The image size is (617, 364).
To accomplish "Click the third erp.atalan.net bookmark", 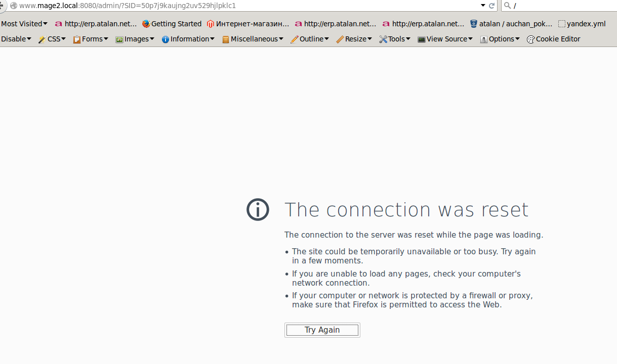I will pos(424,24).
